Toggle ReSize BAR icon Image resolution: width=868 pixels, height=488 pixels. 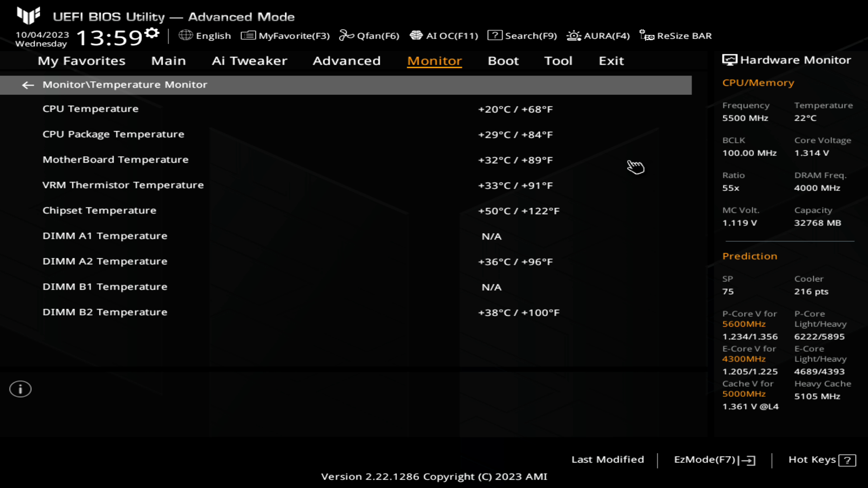pyautogui.click(x=646, y=35)
